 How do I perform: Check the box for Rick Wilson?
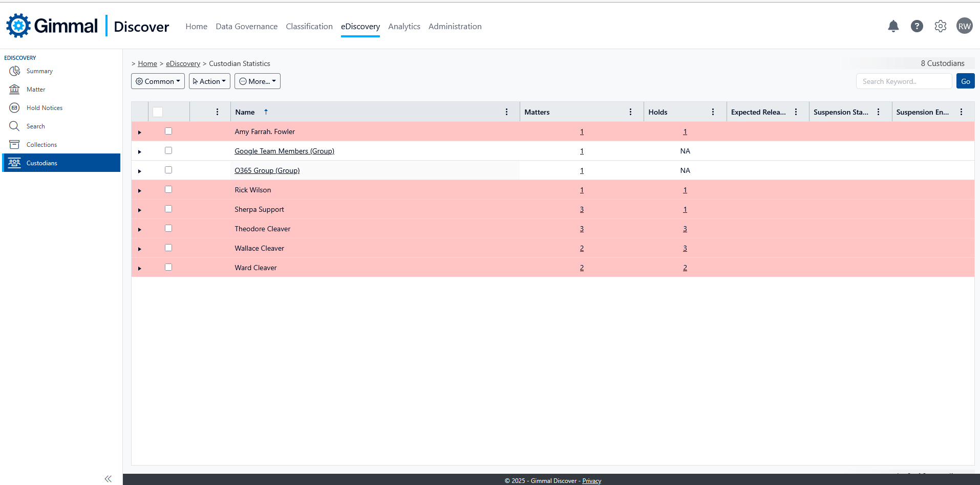[x=168, y=189]
